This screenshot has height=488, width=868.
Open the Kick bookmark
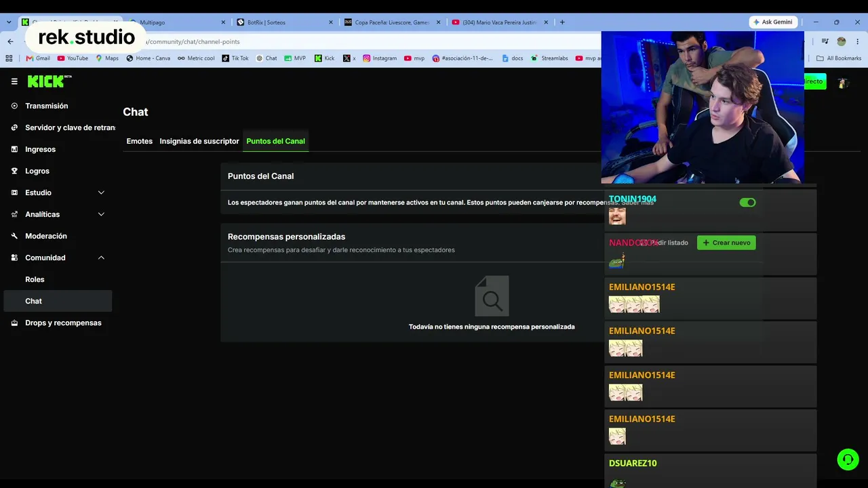[x=324, y=58]
